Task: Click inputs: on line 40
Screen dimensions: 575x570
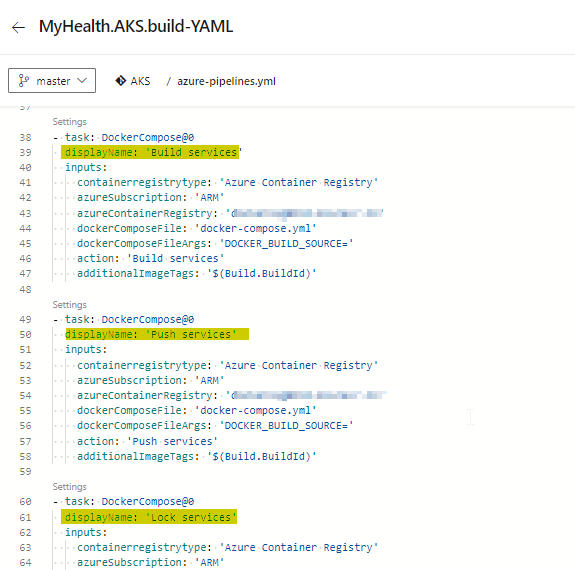Action: (x=86, y=168)
